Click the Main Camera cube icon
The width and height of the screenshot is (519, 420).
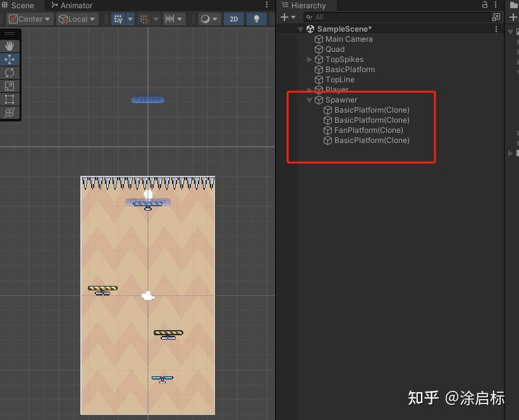[x=319, y=39]
